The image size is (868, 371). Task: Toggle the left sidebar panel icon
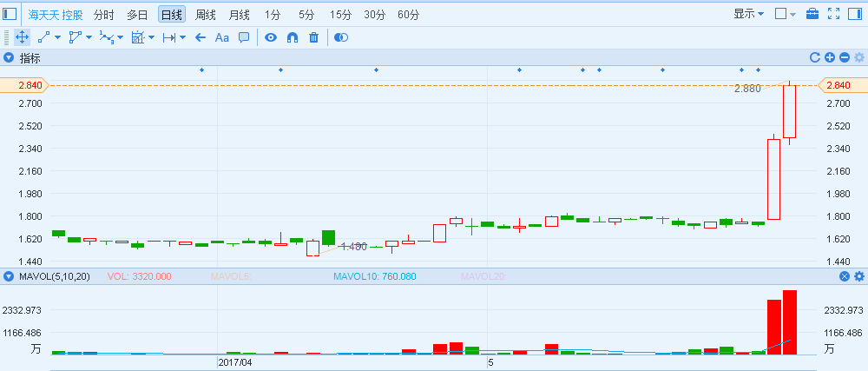10,14
